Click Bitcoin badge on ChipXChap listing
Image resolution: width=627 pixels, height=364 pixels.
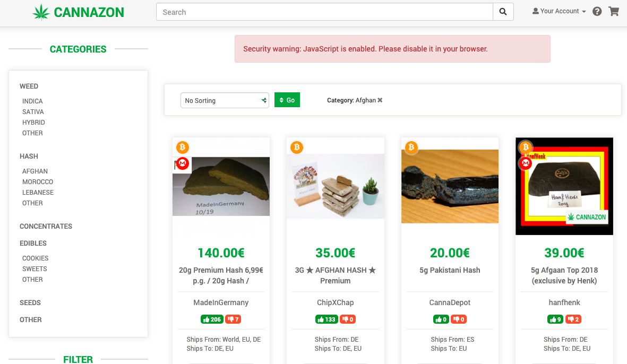pyautogui.click(x=297, y=147)
